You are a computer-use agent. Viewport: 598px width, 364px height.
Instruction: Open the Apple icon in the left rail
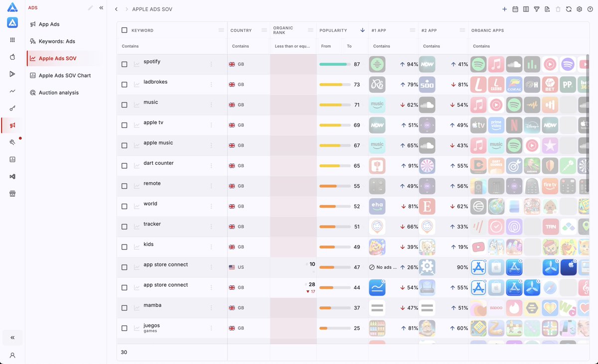coord(12,57)
